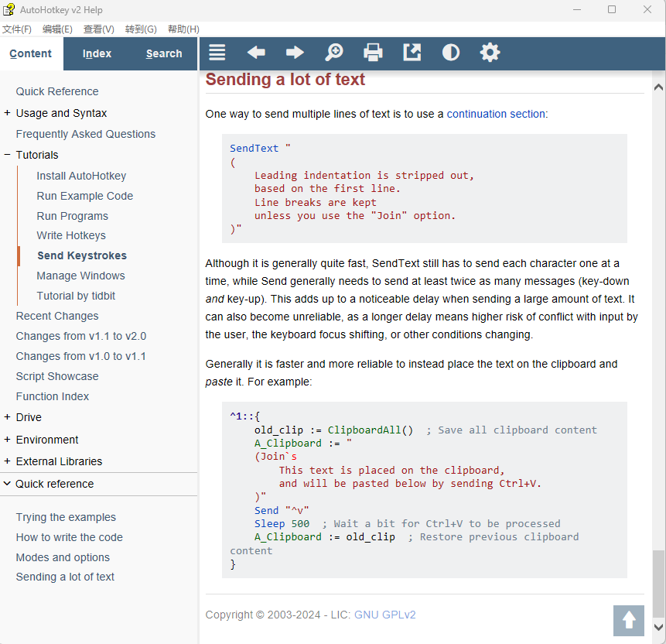The height and width of the screenshot is (644, 666).
Task: Open Function Index page
Action: [x=53, y=396]
